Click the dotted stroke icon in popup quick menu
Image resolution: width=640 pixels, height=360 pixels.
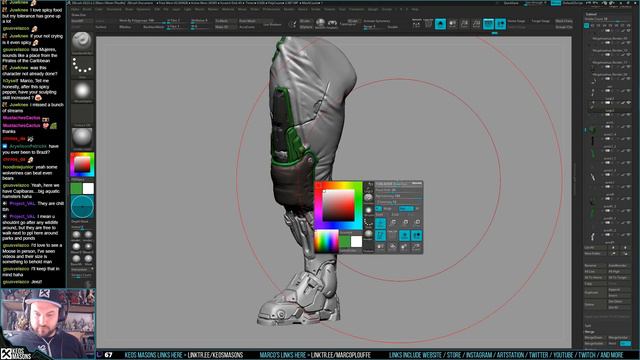click(x=369, y=222)
